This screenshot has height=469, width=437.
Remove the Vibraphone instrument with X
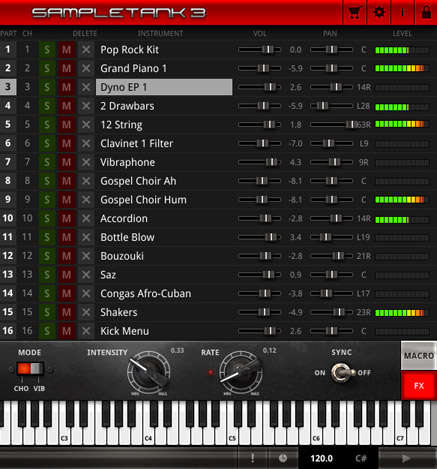(86, 162)
